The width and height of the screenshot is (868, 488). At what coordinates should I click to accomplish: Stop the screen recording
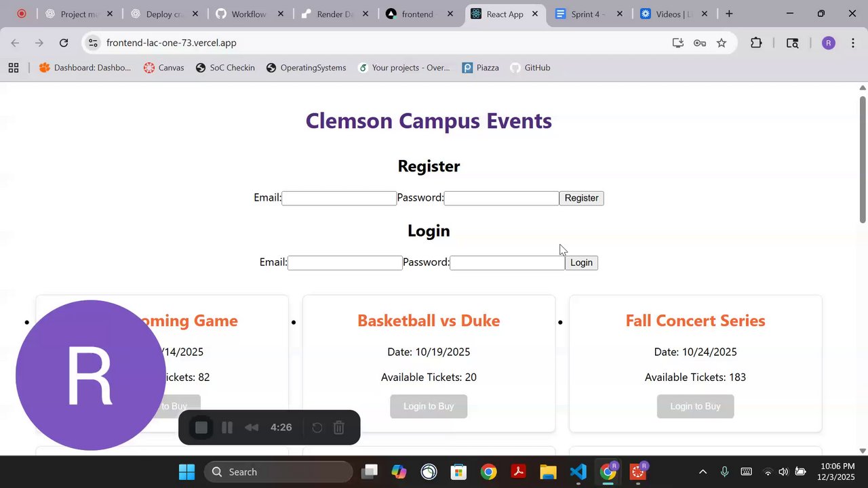[201, 427]
